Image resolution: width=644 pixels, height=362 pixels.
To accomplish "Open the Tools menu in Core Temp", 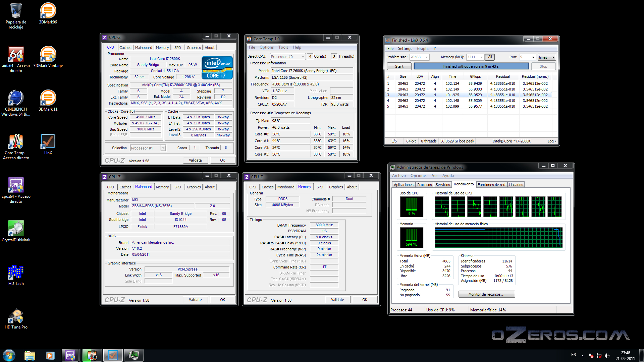I will pos(283,47).
